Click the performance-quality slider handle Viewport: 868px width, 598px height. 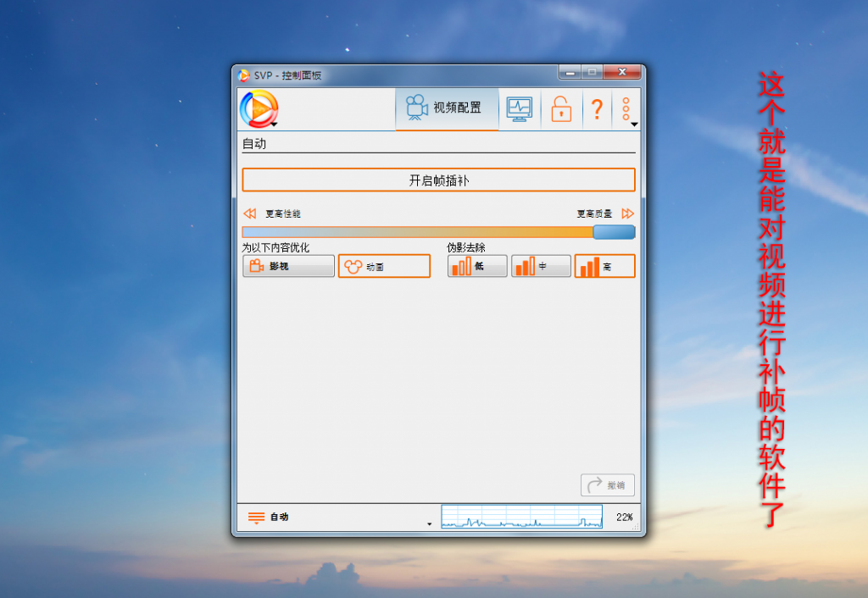(x=614, y=232)
